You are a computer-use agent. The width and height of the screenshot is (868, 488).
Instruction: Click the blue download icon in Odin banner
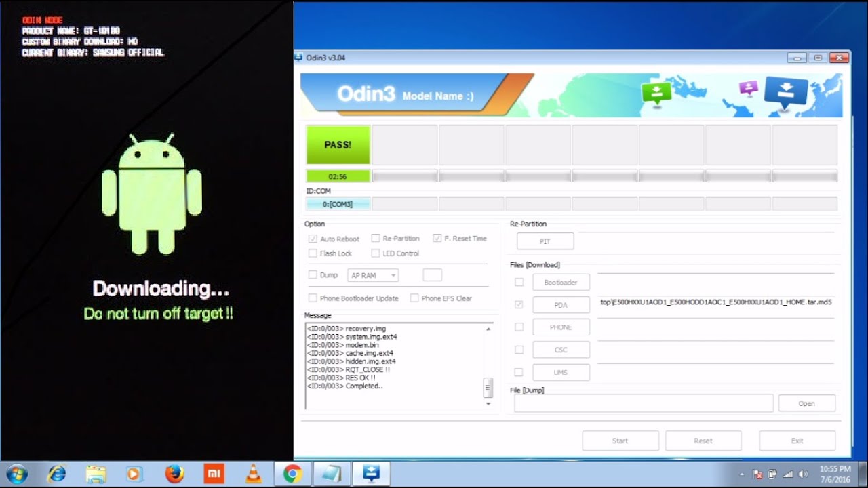coord(786,93)
